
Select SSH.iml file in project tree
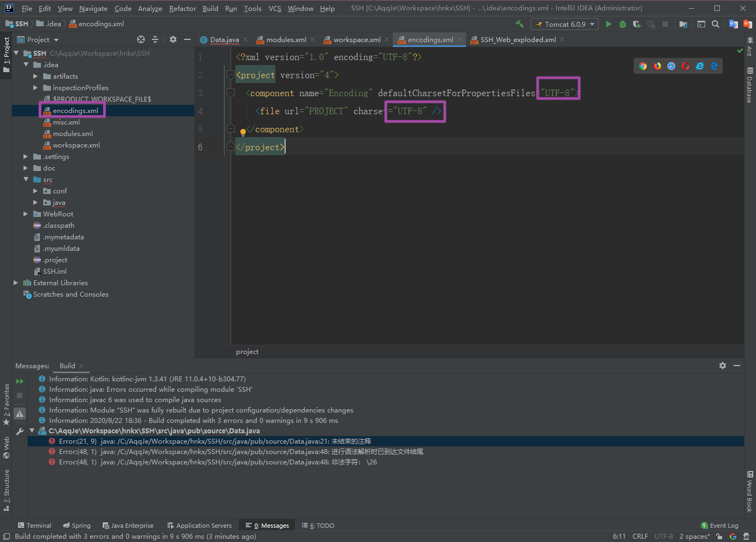tap(55, 271)
